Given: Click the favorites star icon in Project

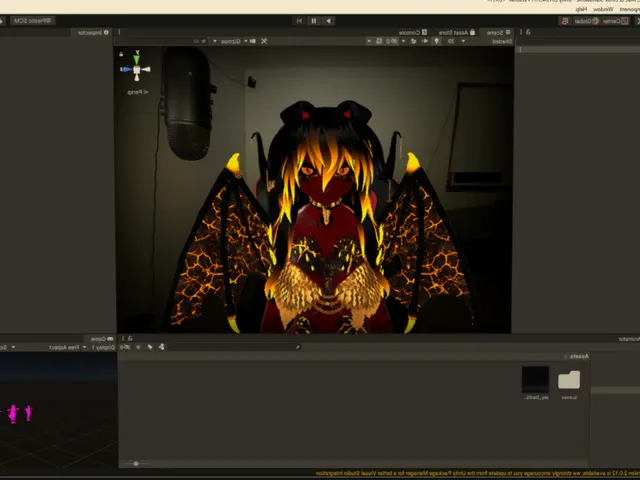Looking at the screenshot, I should [x=138, y=347].
